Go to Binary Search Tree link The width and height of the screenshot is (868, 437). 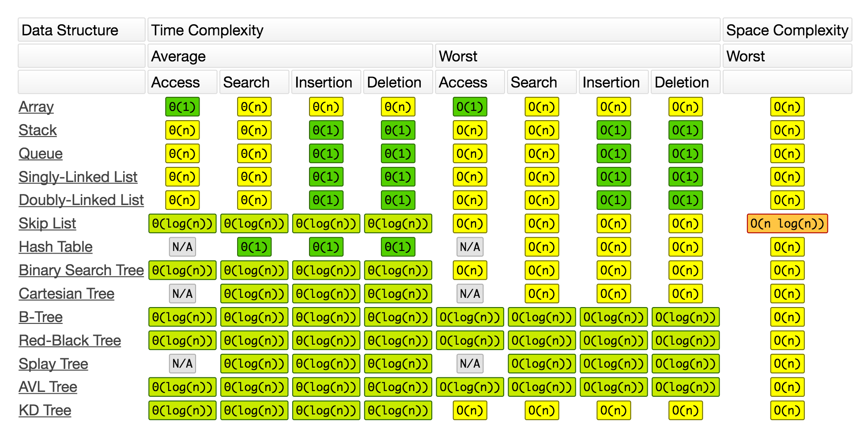tap(81, 270)
